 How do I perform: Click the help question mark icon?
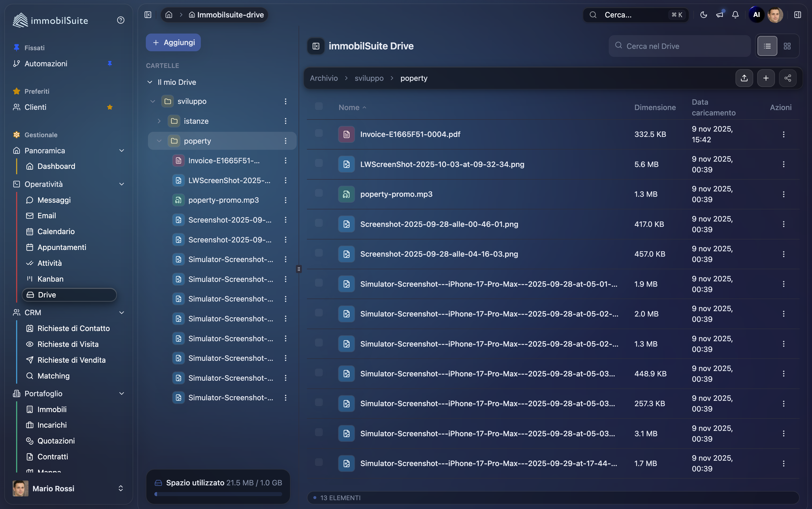click(121, 20)
